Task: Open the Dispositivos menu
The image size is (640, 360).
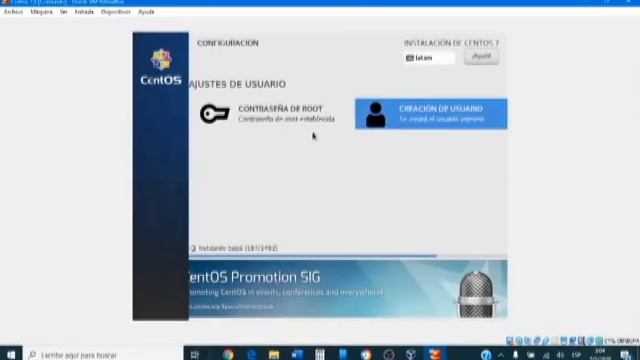Action: point(116,12)
